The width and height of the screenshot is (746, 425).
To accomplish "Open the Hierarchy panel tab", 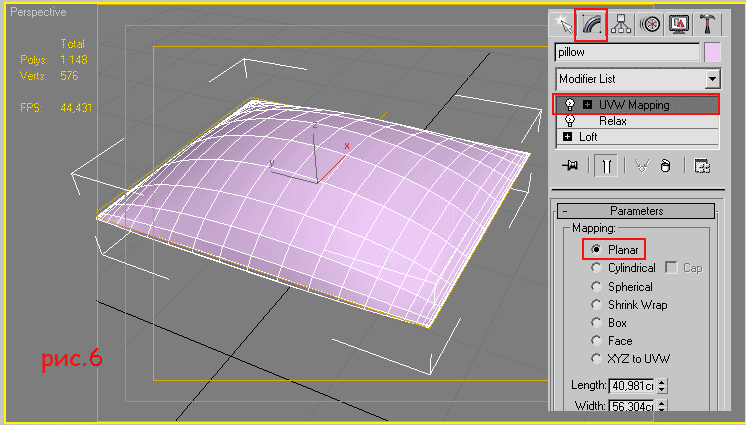I will coord(621,24).
